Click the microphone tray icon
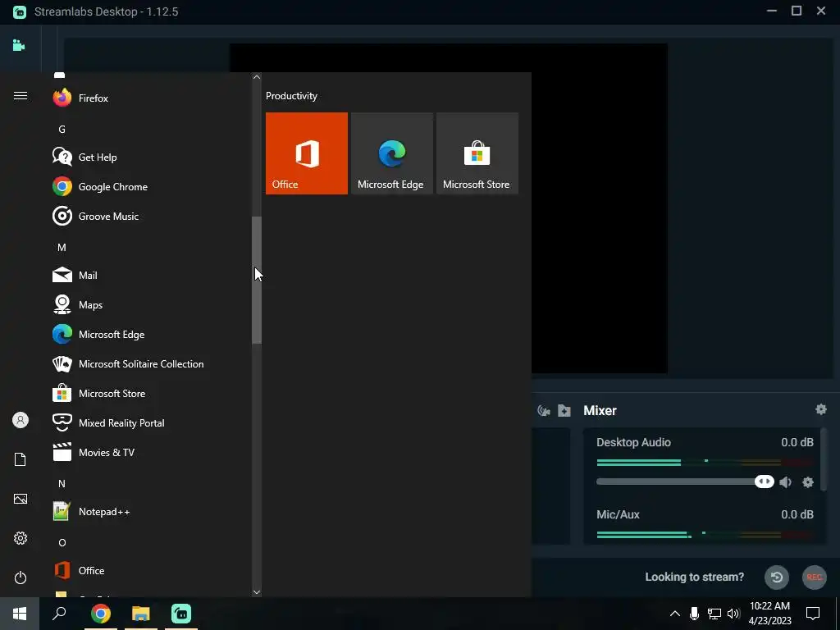840x630 pixels. click(x=694, y=614)
